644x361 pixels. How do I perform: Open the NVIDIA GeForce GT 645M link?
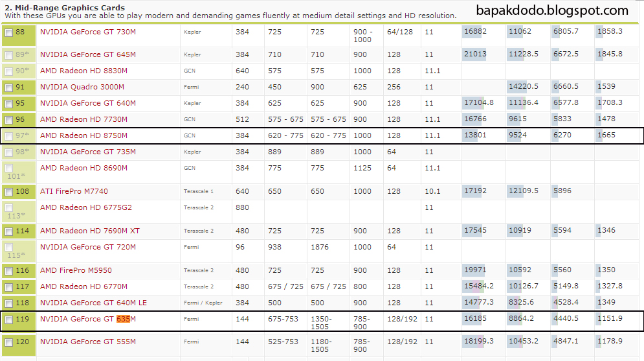tap(88, 54)
